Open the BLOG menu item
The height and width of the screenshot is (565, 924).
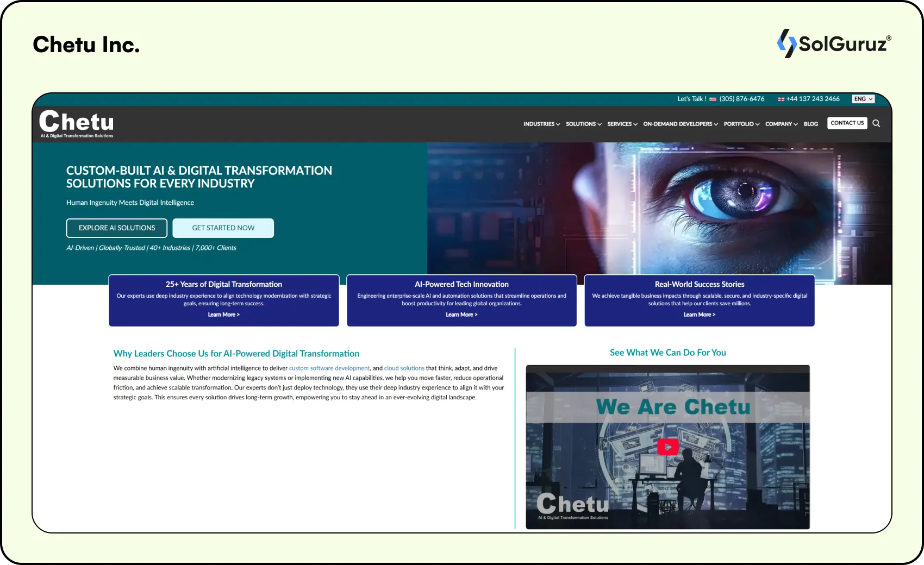811,124
